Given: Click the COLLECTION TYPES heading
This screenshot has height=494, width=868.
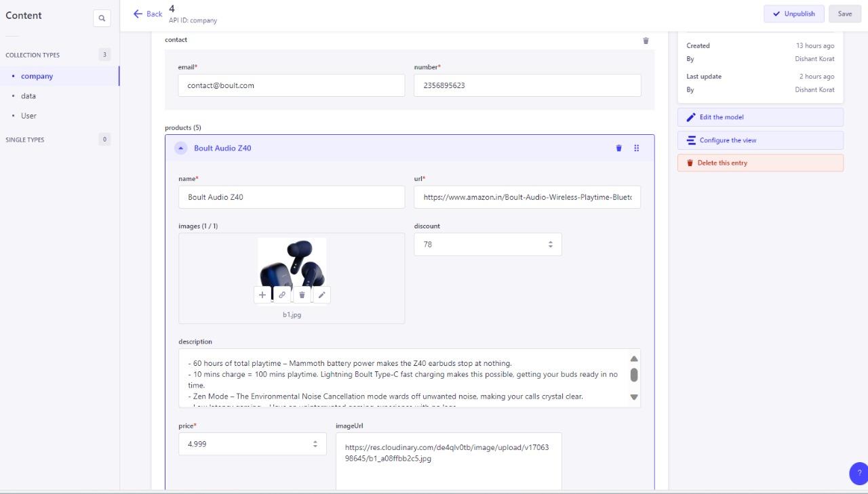Looking at the screenshot, I should click(x=33, y=55).
